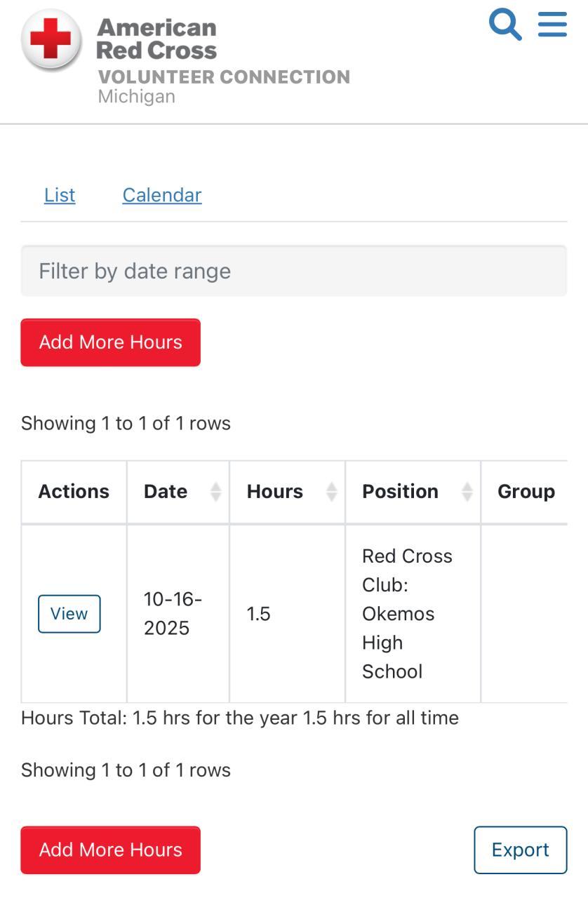Click the Hours Total summary text
Image resolution: width=588 pixels, height=898 pixels.
pos(240,718)
